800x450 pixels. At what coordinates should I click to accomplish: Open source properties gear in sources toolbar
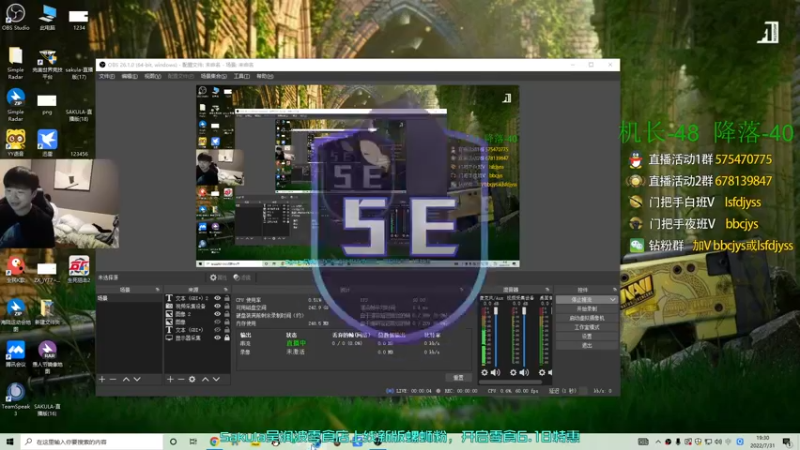[x=192, y=379]
